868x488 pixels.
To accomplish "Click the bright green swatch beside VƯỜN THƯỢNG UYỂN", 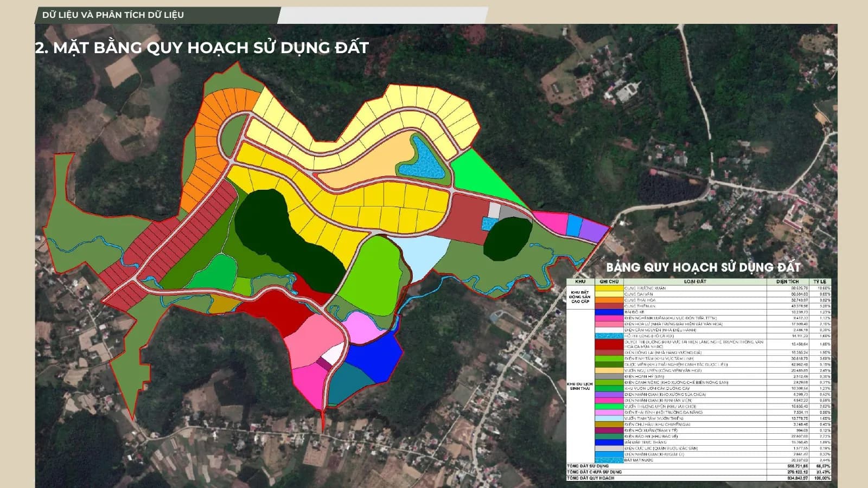I will coord(609,407).
